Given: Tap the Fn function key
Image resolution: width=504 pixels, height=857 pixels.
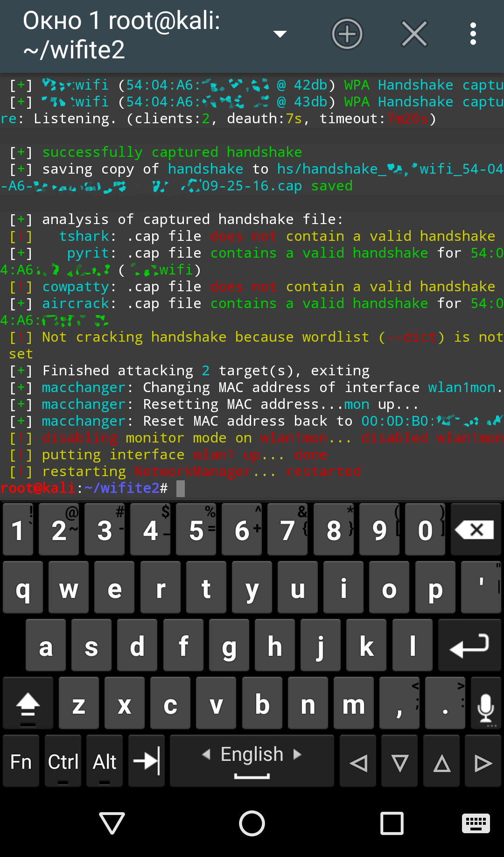Looking at the screenshot, I should (21, 761).
